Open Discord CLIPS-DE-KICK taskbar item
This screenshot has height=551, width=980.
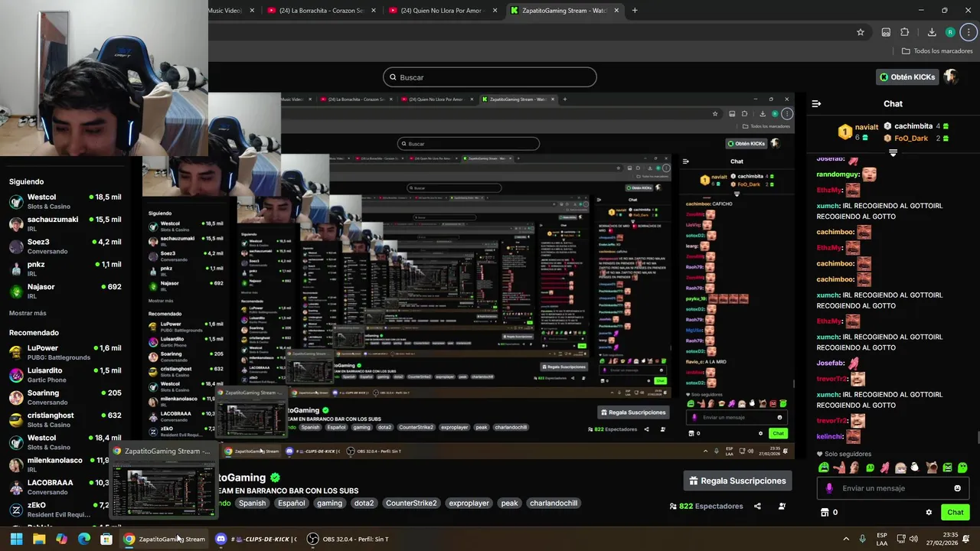(x=256, y=539)
